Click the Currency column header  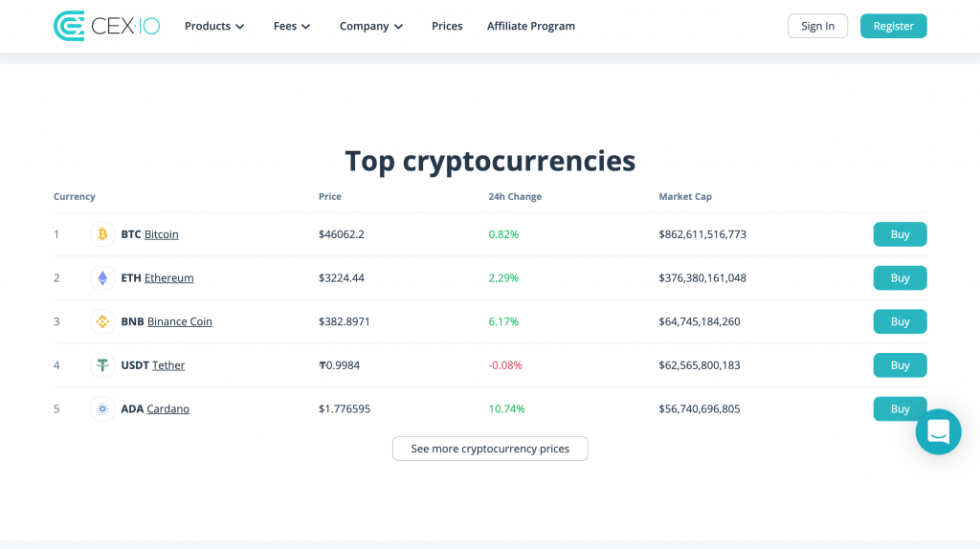(75, 196)
